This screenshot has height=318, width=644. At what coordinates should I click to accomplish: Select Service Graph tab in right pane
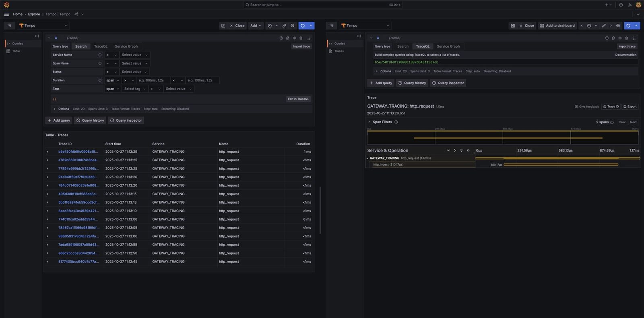coord(448,46)
